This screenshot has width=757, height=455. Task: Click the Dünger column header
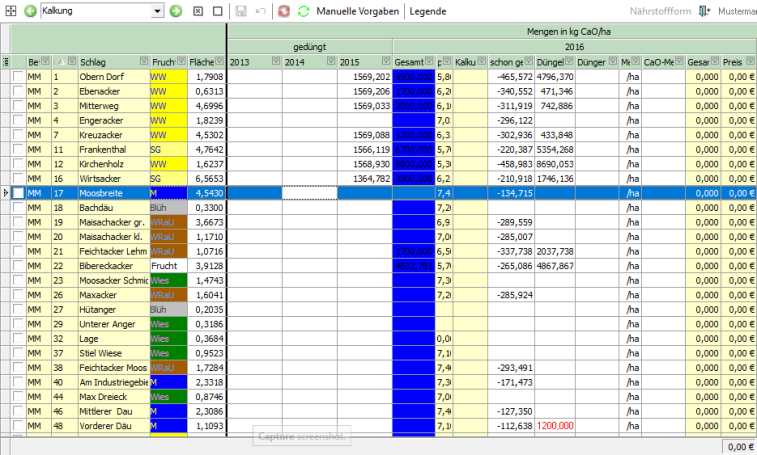coord(597,62)
